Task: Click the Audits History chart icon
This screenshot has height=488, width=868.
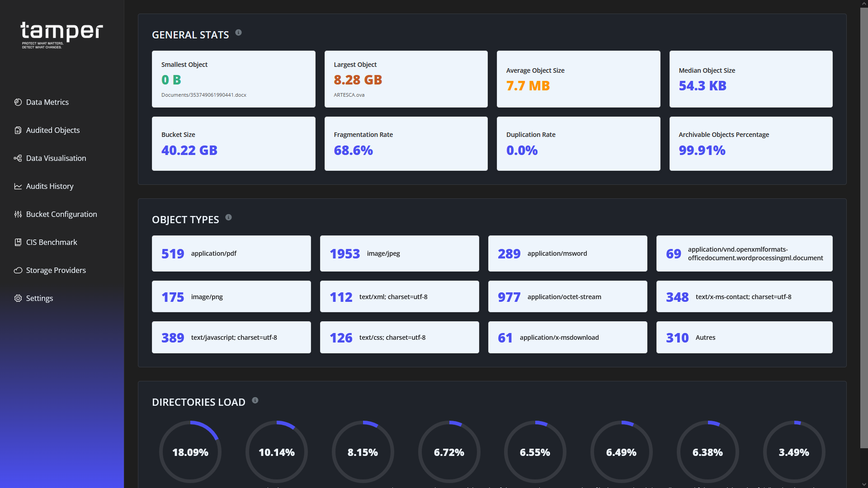Action: 18,186
